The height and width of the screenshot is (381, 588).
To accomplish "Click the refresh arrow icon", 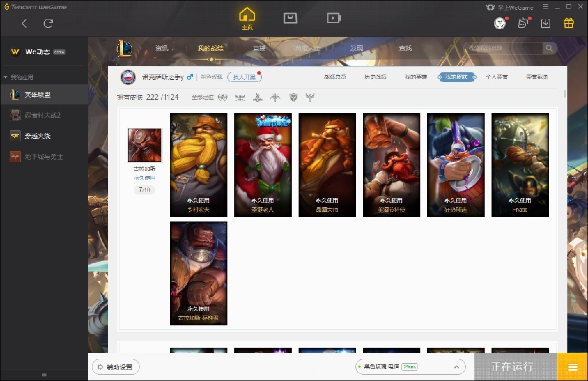I will [x=48, y=24].
